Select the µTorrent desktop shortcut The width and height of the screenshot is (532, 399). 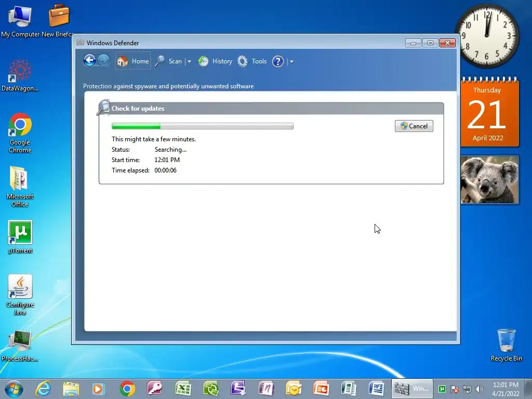[x=20, y=237]
